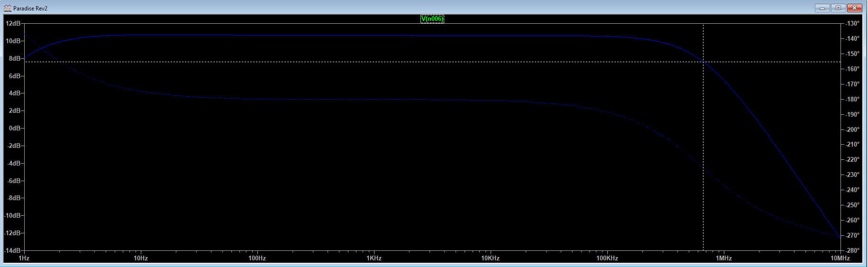The width and height of the screenshot is (868, 267).
Task: Click the 10MHz frequency axis label
Action: (840, 258)
